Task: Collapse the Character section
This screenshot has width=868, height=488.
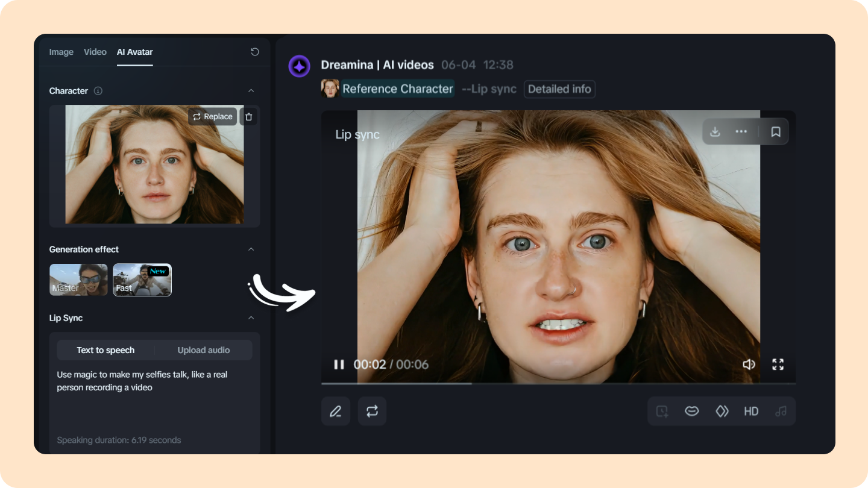Action: point(251,90)
